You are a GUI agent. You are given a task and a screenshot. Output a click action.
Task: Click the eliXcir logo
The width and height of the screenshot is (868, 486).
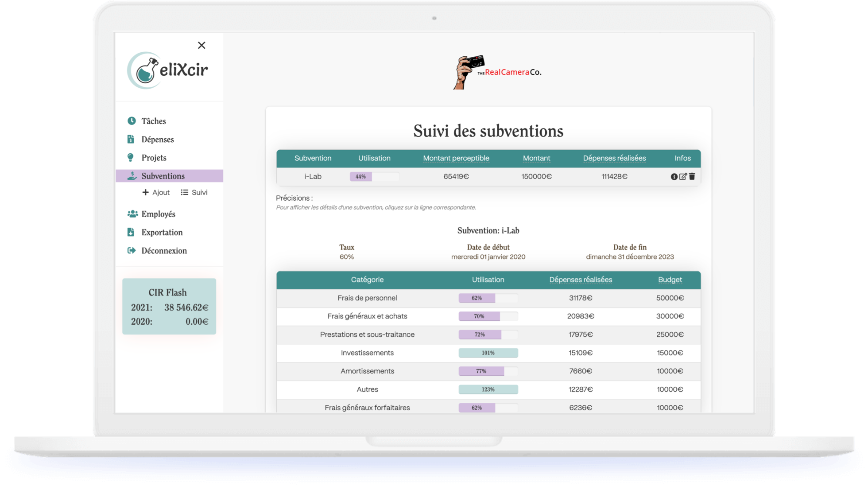coord(168,70)
